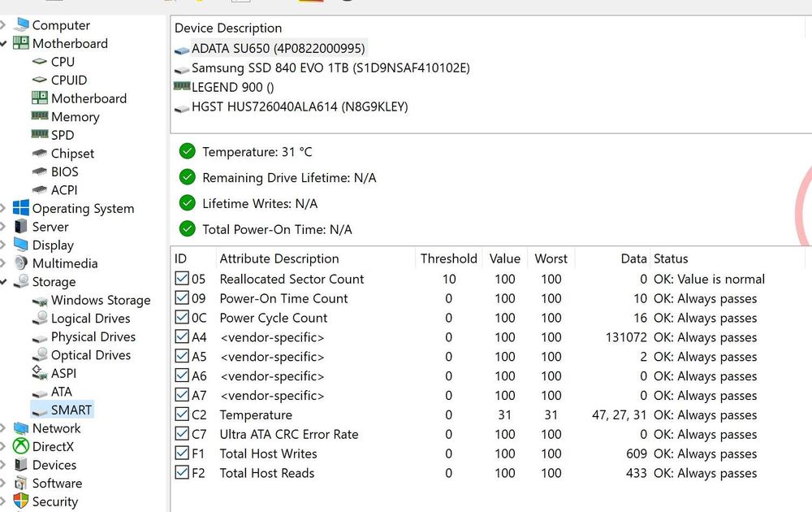The image size is (812, 512).
Task: Click the Security shield icon
Action: click(21, 501)
